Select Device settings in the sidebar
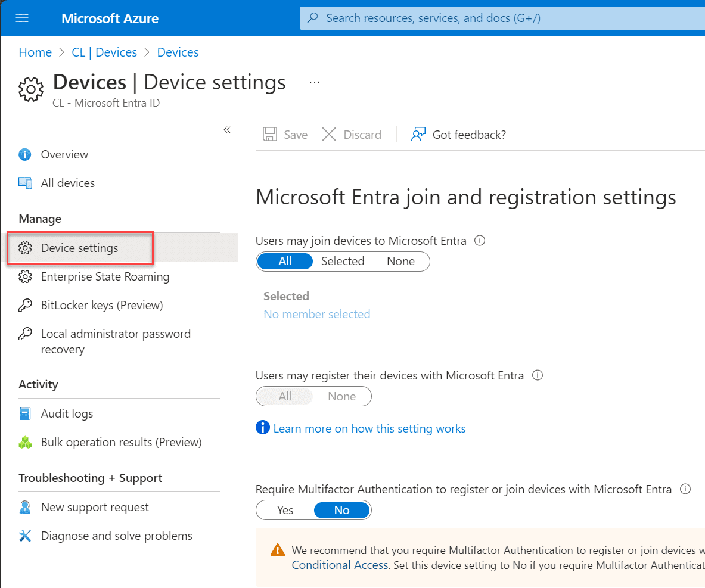This screenshot has width=705, height=588. pos(80,248)
